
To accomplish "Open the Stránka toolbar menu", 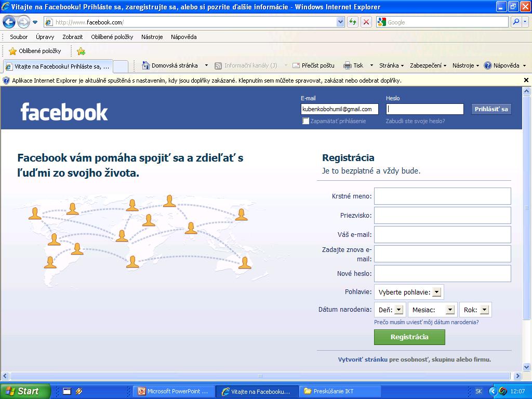I will 391,65.
